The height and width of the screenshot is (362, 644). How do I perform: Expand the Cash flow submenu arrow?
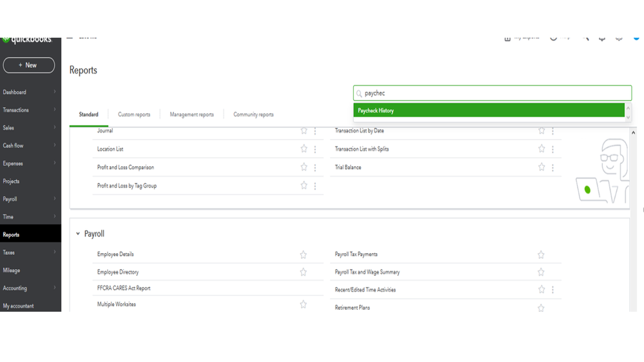click(x=55, y=146)
